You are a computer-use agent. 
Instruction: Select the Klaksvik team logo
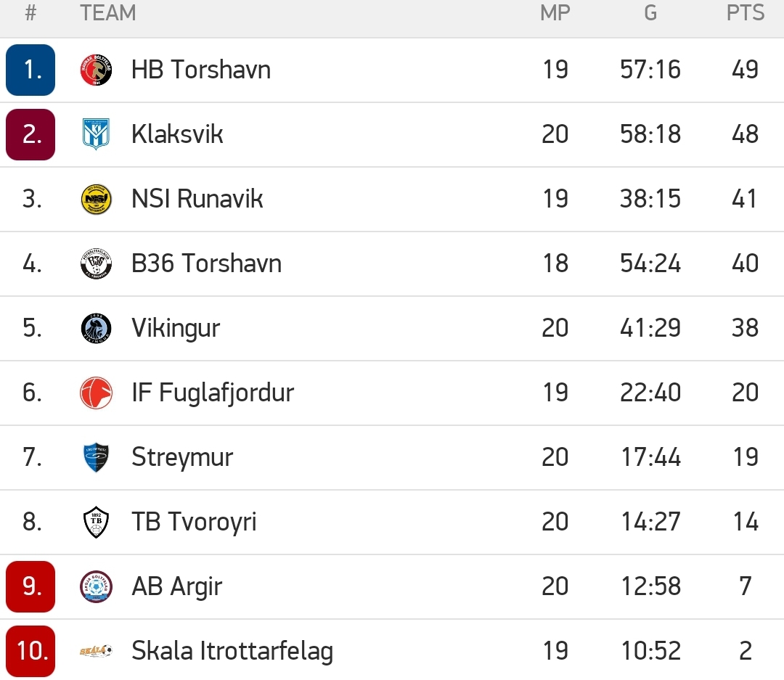click(95, 134)
